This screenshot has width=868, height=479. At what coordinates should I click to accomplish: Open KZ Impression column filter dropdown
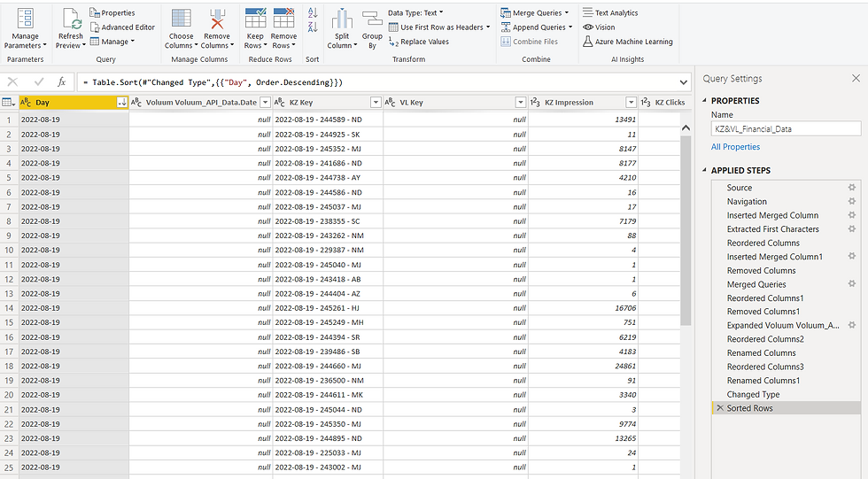(x=631, y=103)
